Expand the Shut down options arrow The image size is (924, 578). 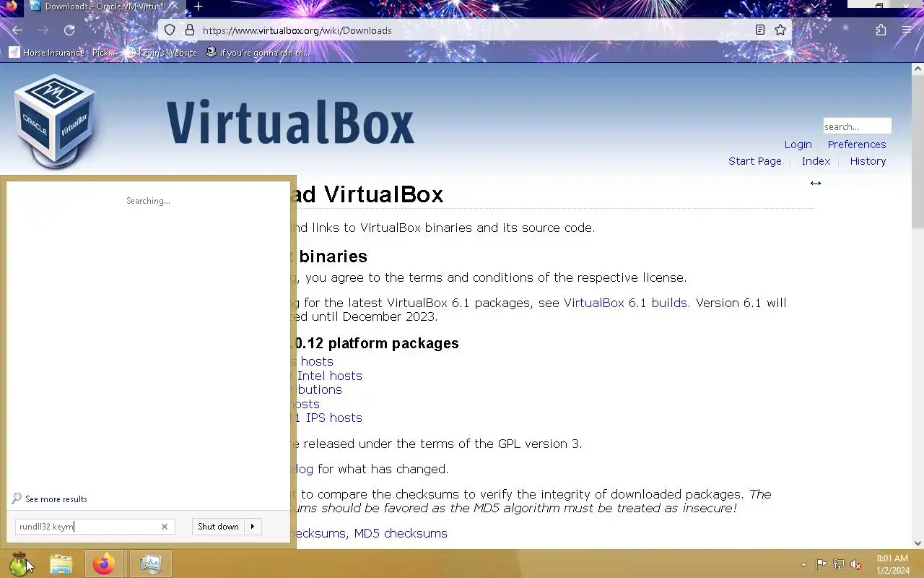point(253,527)
